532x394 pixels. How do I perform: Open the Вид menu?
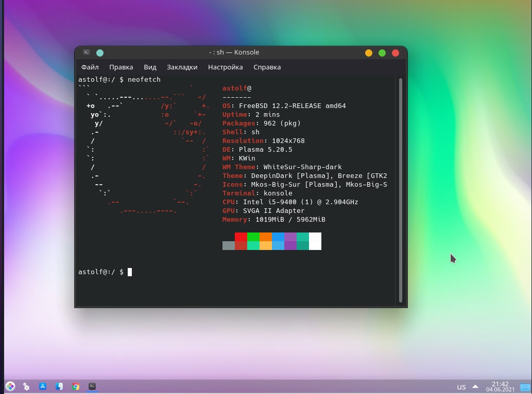150,67
